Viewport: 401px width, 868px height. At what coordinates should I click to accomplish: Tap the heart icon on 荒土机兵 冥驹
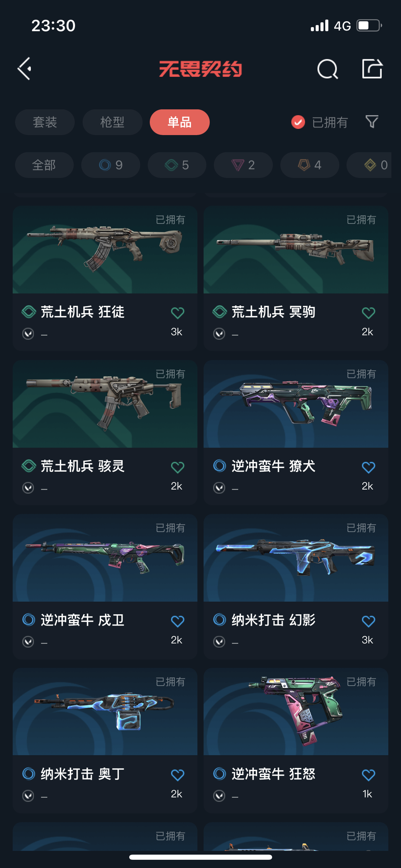[x=368, y=313]
